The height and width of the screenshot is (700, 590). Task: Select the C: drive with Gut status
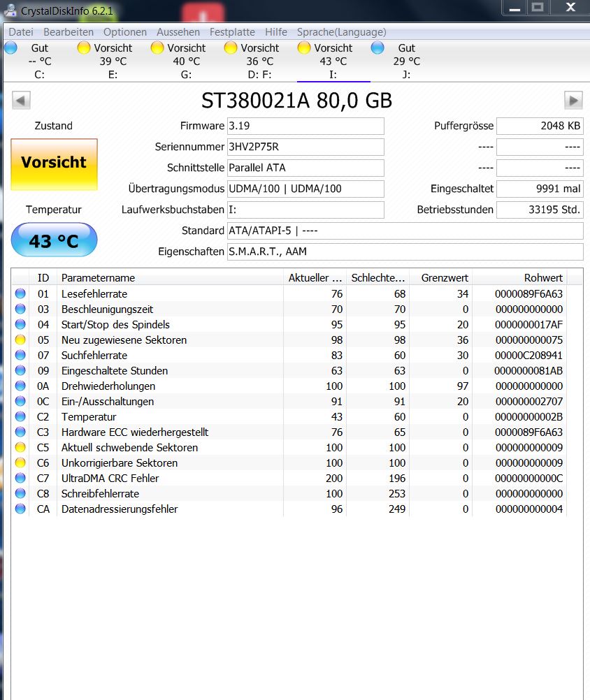[x=40, y=61]
